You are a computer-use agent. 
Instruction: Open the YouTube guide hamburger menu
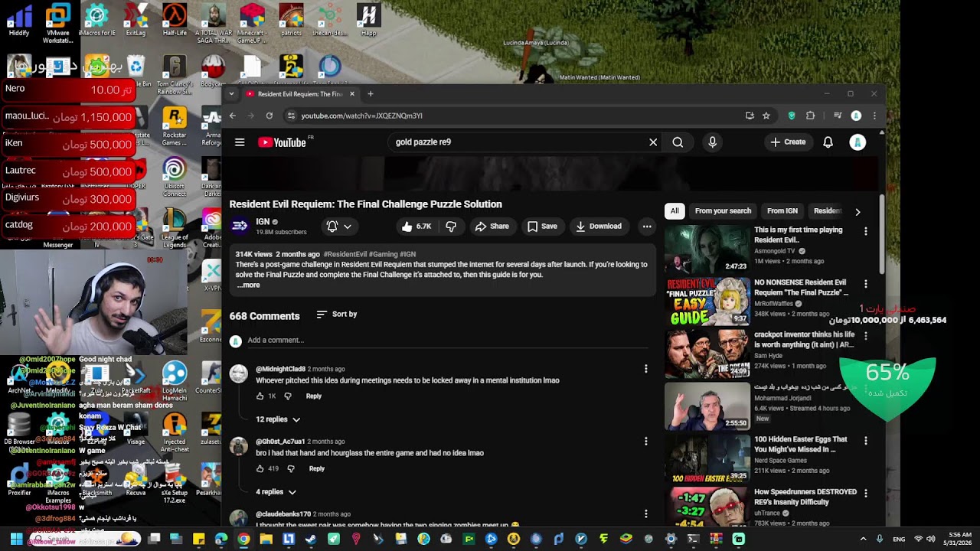click(x=240, y=142)
